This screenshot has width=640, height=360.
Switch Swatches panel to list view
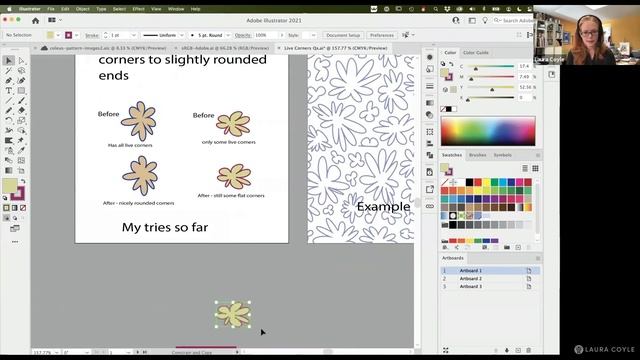(x=525, y=168)
